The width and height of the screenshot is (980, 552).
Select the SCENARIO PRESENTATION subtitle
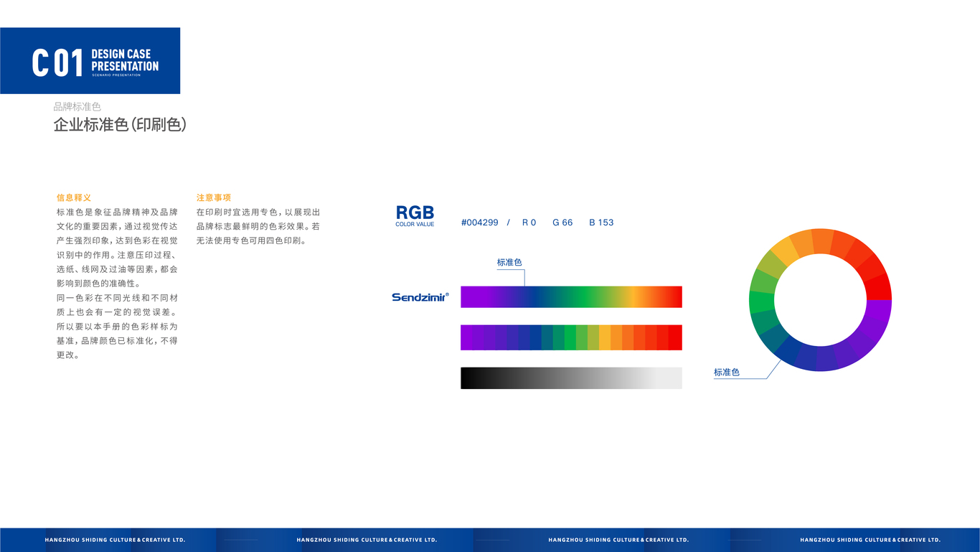[x=116, y=75]
